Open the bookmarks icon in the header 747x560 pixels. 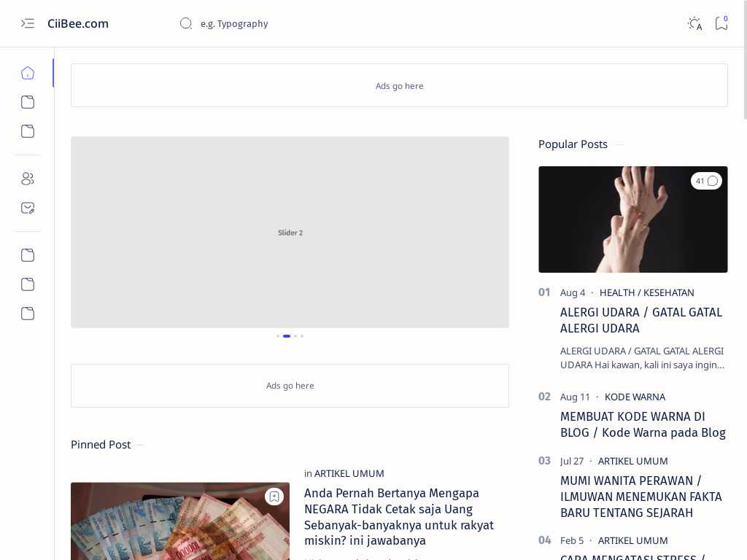point(721,23)
